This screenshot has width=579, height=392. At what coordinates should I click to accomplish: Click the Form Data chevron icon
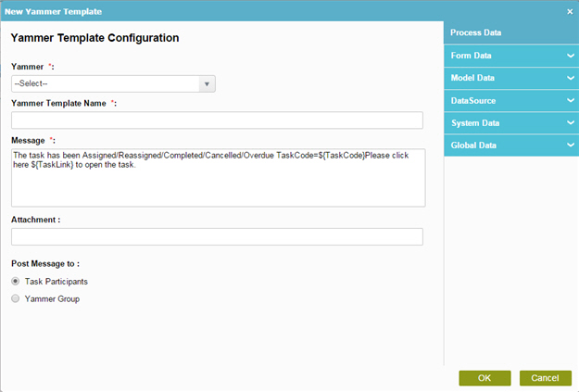[571, 56]
